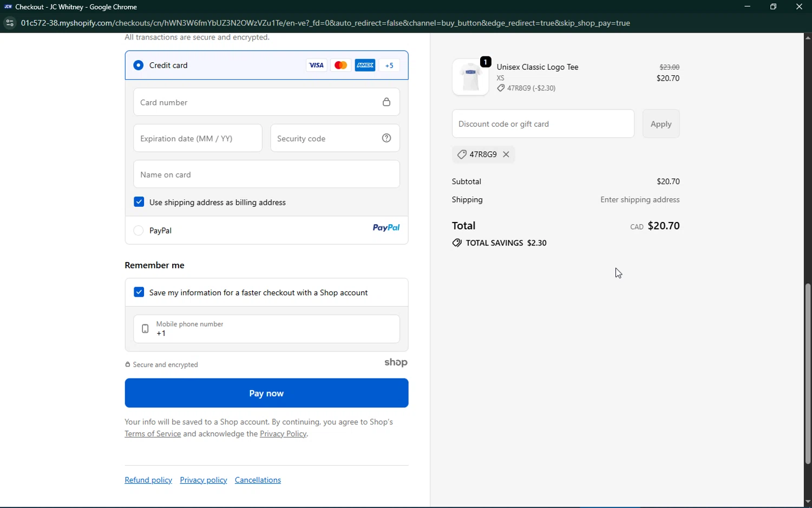Click the Amex card icon
Screen dimensions: 812x508
(365, 66)
